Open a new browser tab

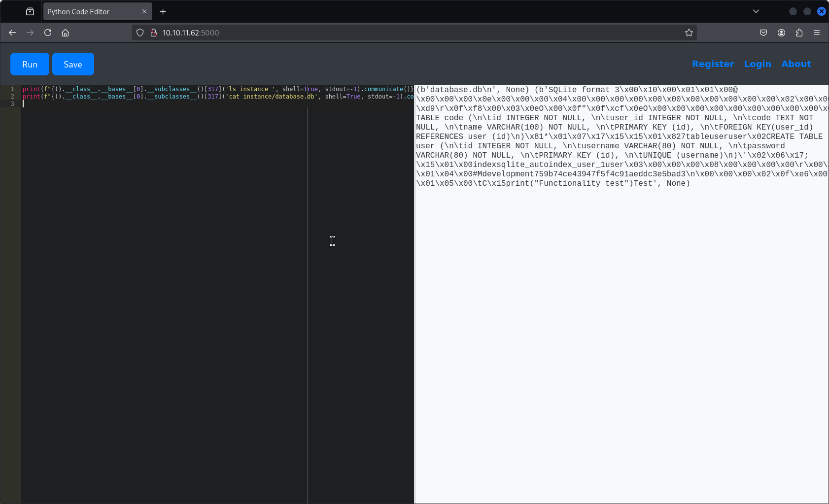[163, 11]
